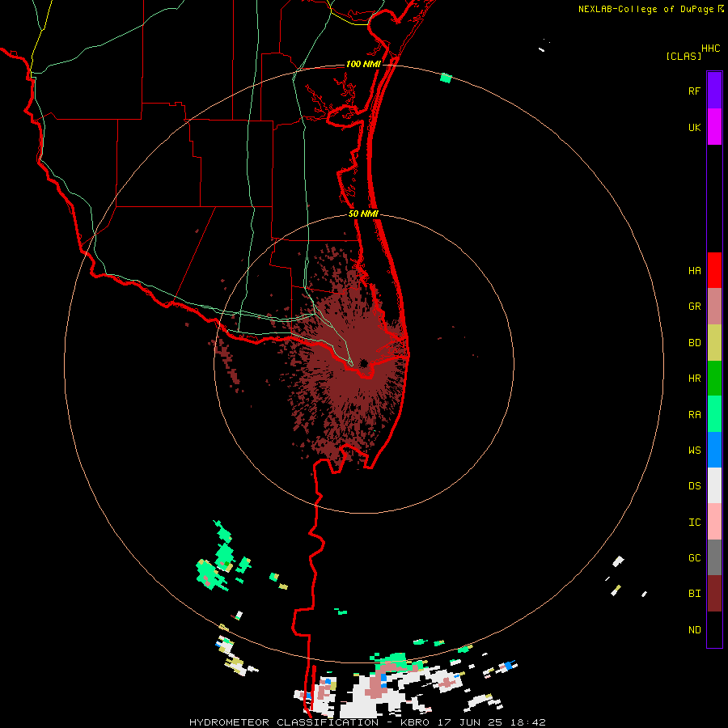This screenshot has height=728, width=728.
Task: Click the GC legend label
Action: pyautogui.click(x=694, y=558)
